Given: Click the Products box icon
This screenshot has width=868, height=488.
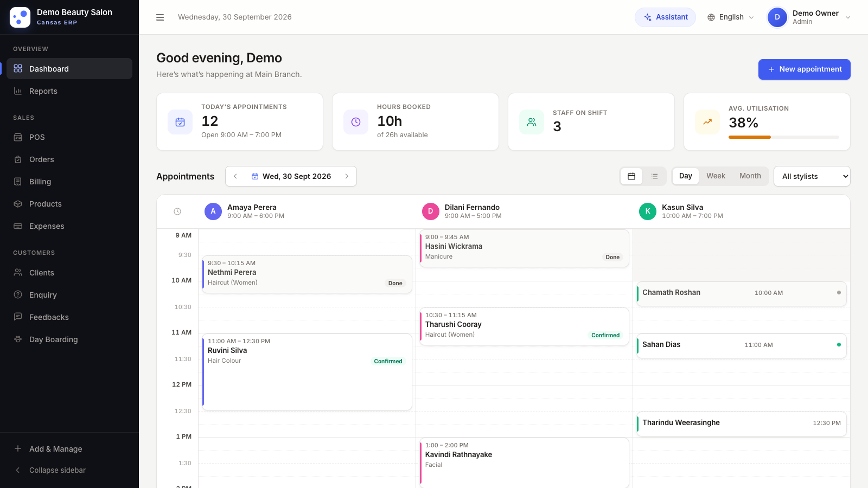Looking at the screenshot, I should tap(18, 204).
